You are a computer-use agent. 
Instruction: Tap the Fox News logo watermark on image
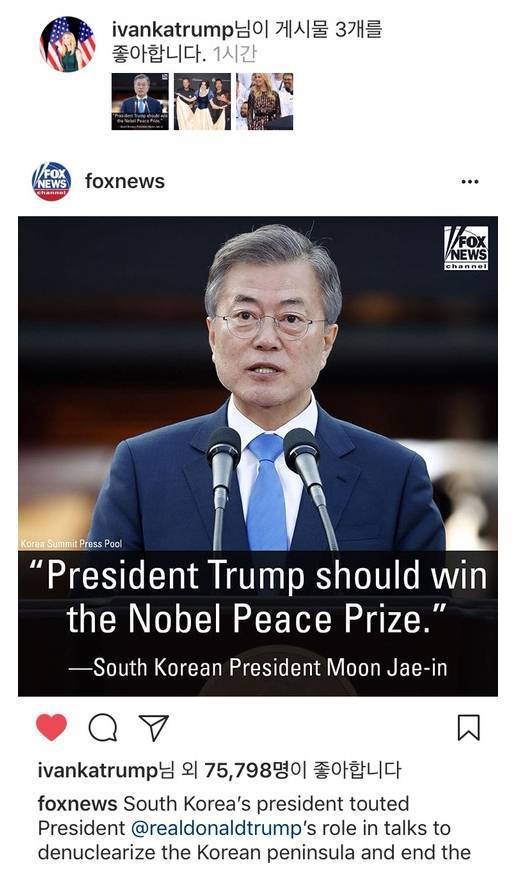466,249
